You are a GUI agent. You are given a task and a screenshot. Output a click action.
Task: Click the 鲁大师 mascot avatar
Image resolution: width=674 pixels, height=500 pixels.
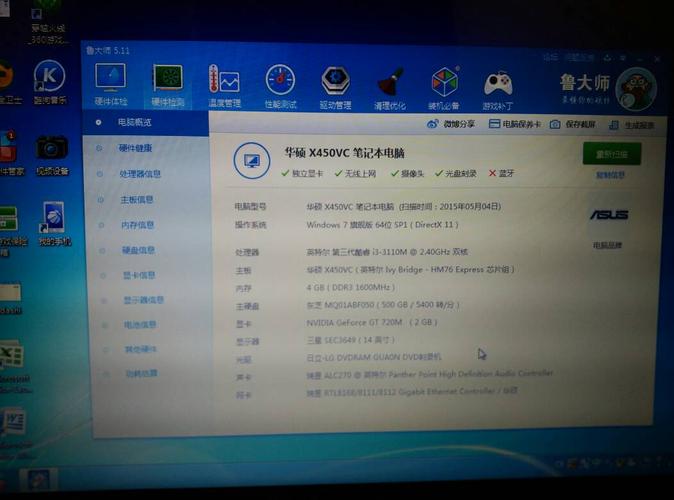tap(636, 89)
